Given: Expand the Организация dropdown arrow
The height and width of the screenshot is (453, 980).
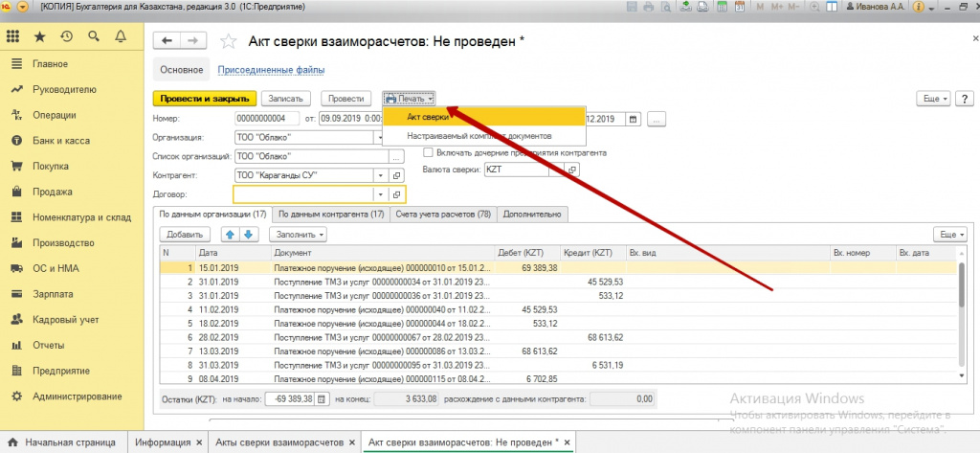Looking at the screenshot, I should pyautogui.click(x=380, y=137).
